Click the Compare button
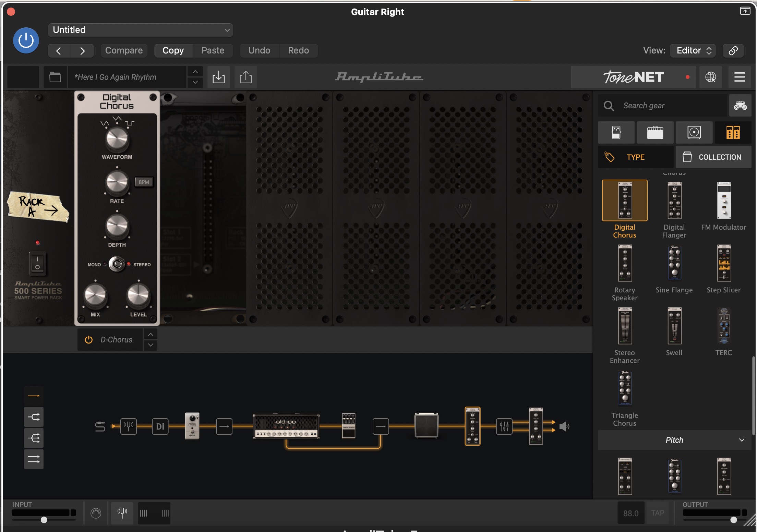The image size is (757, 532). (x=124, y=51)
